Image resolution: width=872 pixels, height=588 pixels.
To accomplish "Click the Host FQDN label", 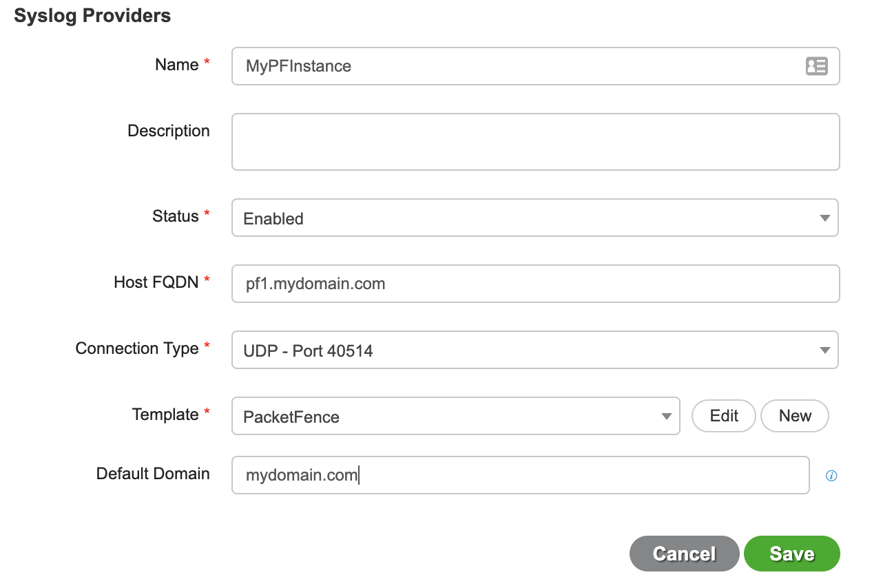I will (x=156, y=282).
